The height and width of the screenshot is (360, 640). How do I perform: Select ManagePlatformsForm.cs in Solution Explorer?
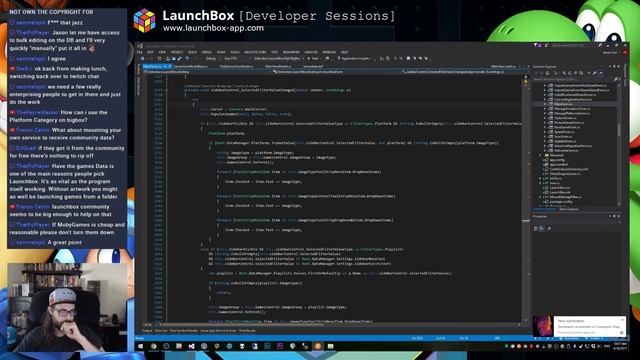[572, 113]
